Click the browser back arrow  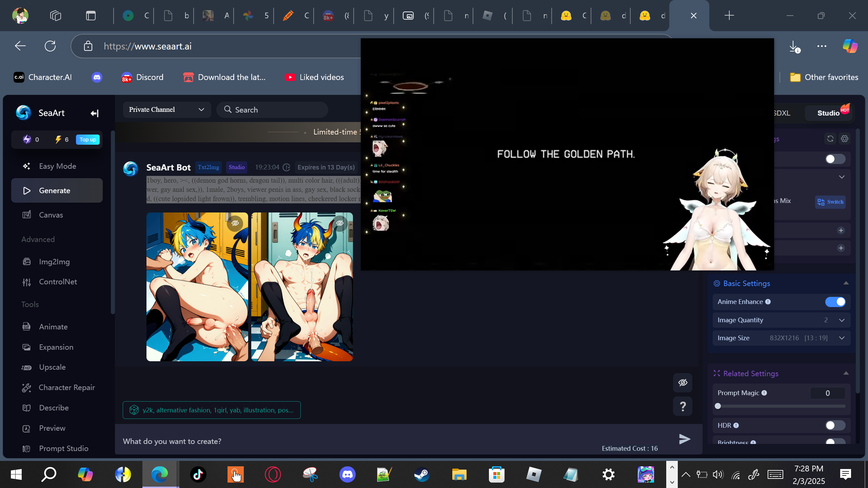(x=20, y=46)
